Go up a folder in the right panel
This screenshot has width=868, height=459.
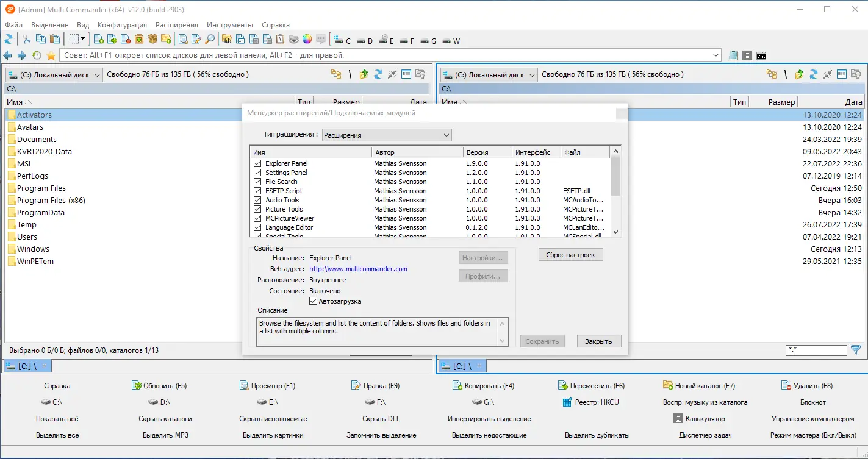tap(799, 74)
